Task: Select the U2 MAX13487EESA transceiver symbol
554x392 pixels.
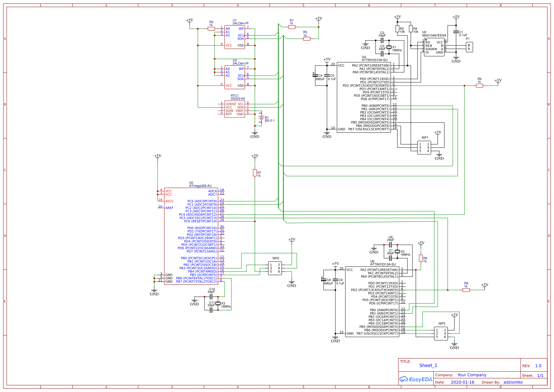Action: 435,47
